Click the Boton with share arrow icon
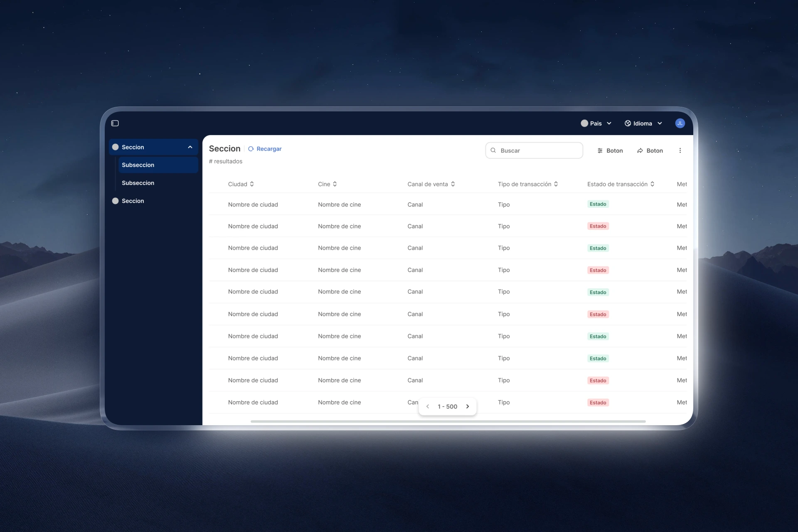Image resolution: width=798 pixels, height=532 pixels. [650, 150]
